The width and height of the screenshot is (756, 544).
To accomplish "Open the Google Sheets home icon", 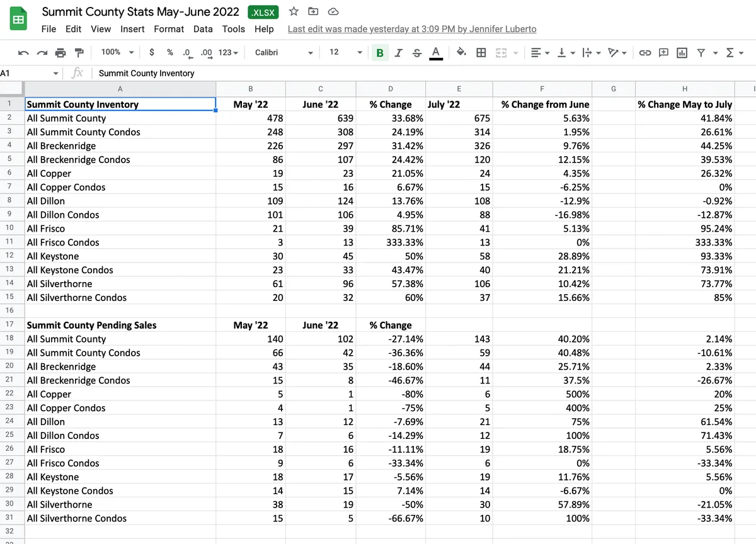I will click(19, 20).
